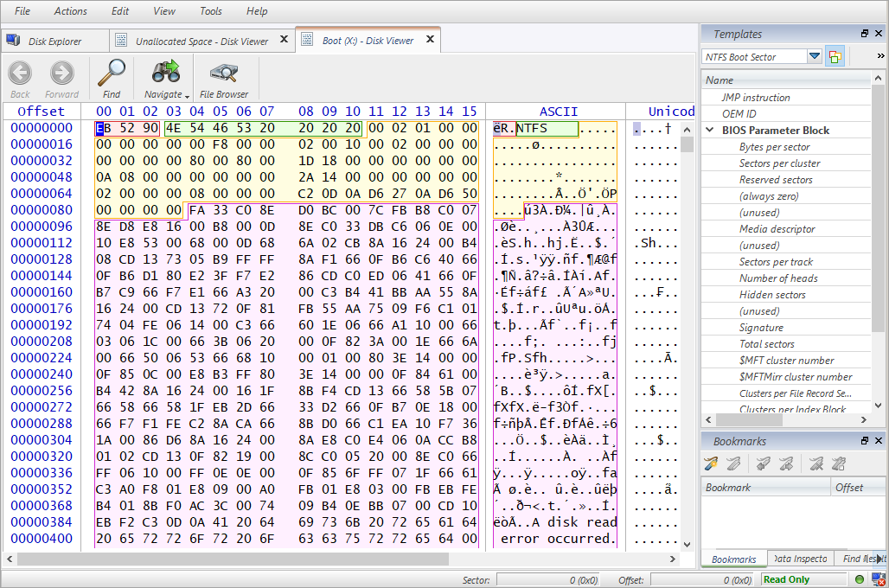889x588 pixels.
Task: Close the Boot (X:) Disk Viewer tab
Action: click(429, 40)
